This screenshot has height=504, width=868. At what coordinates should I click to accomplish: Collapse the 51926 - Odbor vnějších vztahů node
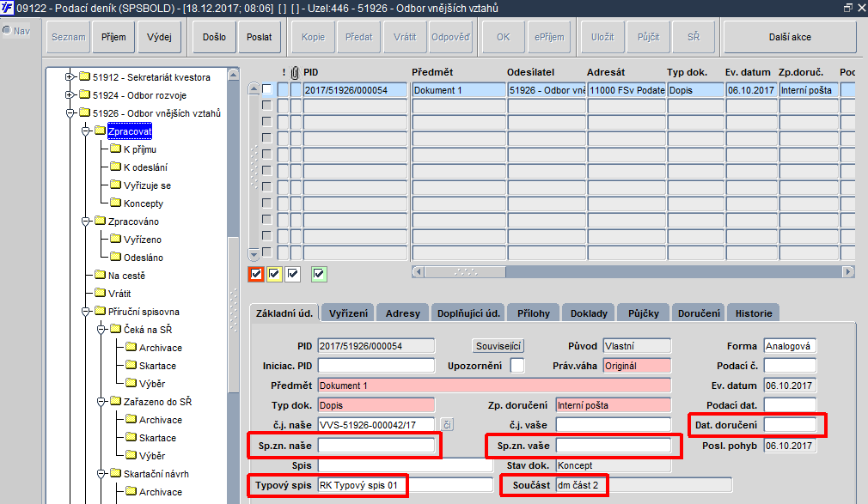[70, 113]
